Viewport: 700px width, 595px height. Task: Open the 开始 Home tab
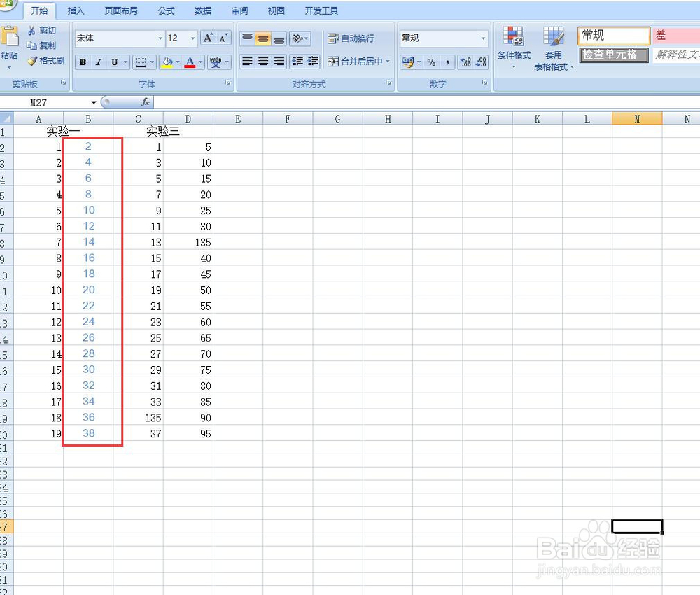[39, 10]
